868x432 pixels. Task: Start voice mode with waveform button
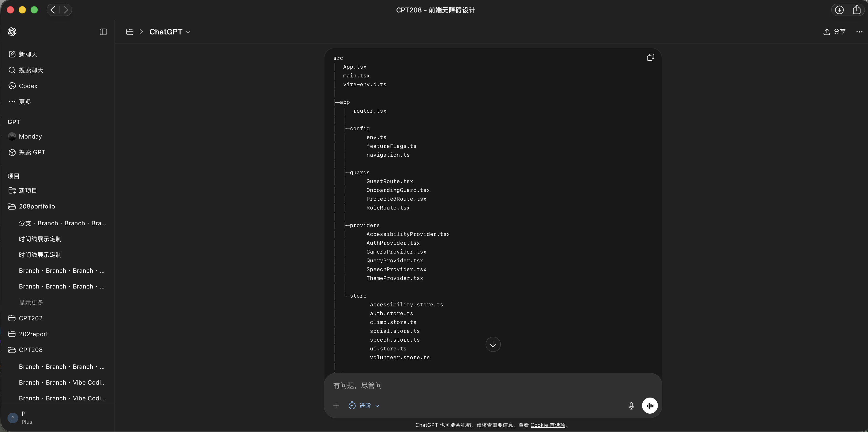point(650,406)
